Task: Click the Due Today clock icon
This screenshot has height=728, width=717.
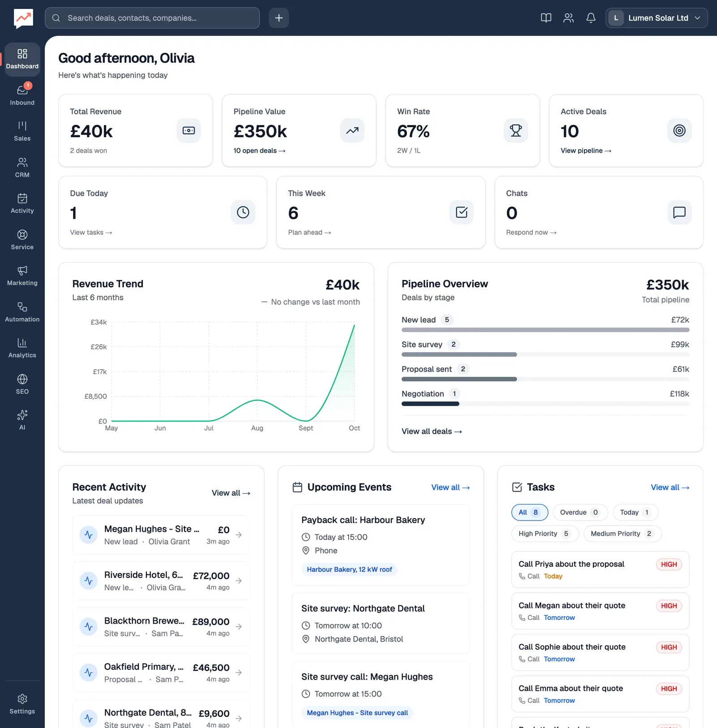Action: [x=243, y=212]
